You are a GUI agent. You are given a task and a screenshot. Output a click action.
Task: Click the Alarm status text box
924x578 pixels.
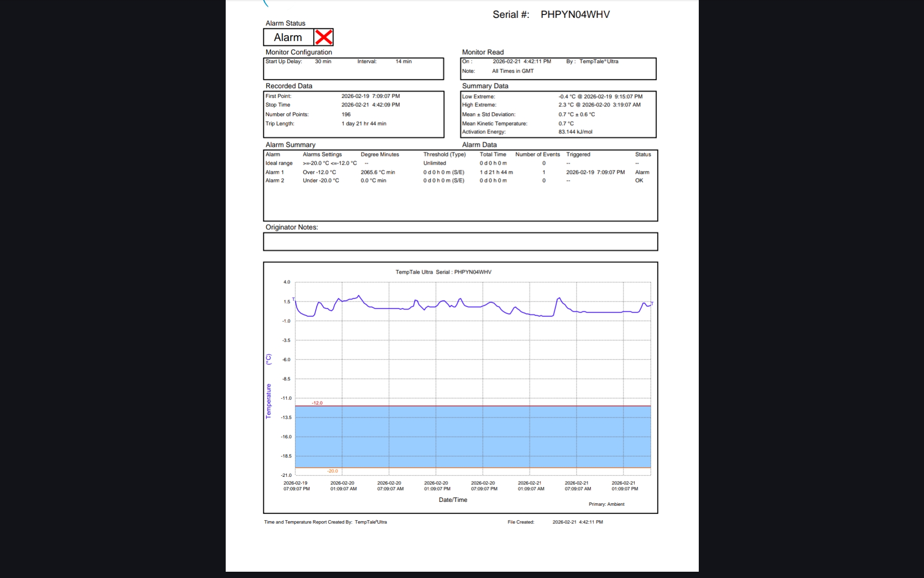(288, 38)
